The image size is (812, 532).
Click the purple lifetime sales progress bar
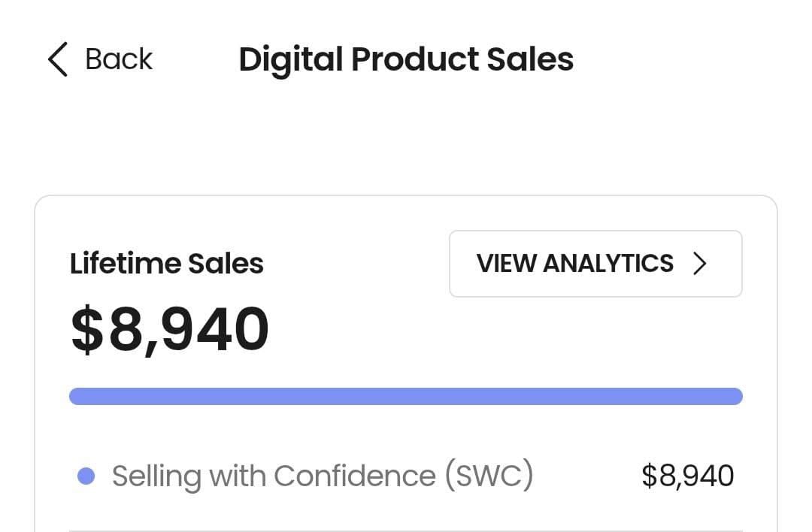[x=406, y=395]
